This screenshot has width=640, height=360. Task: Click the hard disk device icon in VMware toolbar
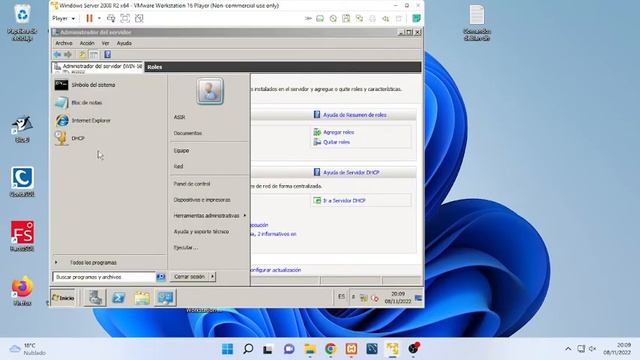[x=320, y=18]
